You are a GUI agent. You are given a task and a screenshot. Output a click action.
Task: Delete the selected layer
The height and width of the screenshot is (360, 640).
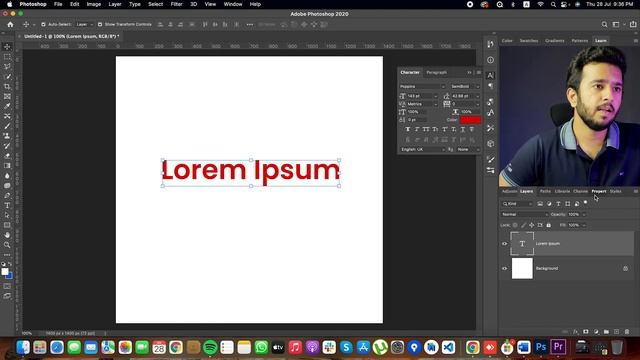tap(627, 332)
